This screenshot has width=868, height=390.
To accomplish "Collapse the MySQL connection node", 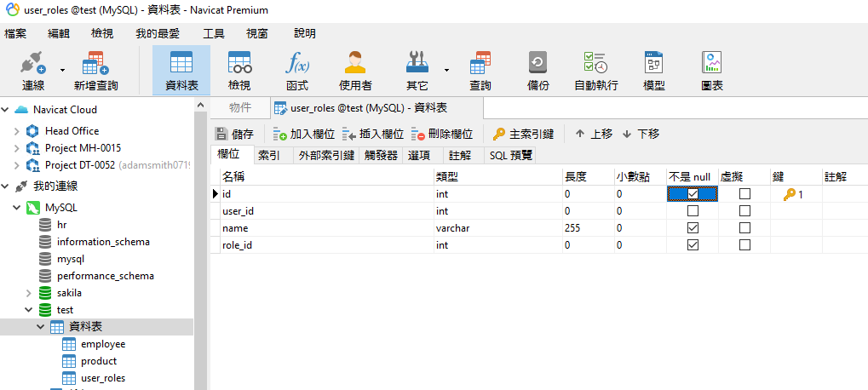I will (16, 208).
